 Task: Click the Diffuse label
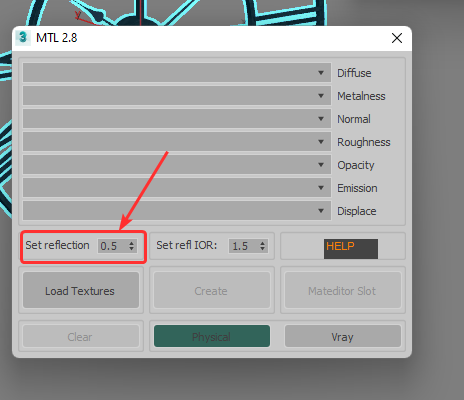[x=354, y=73]
